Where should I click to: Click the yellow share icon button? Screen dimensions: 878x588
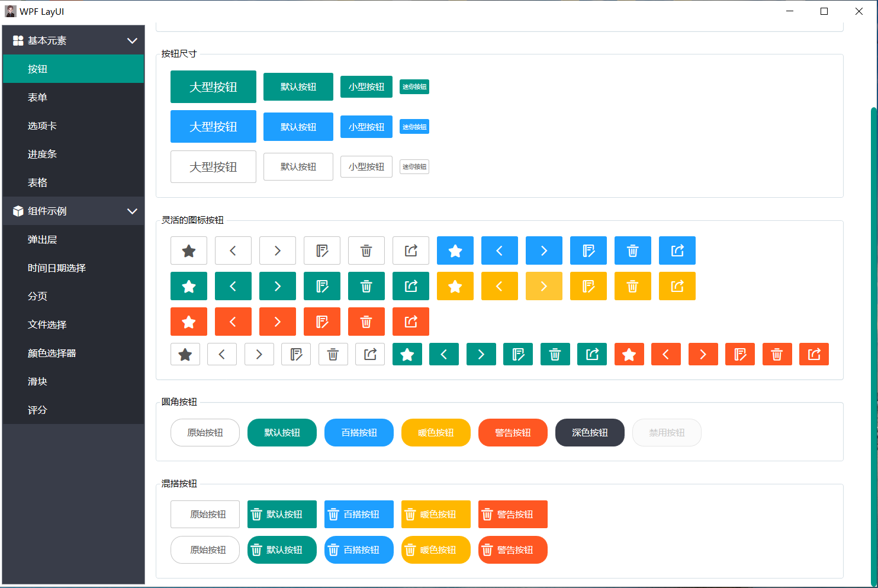(677, 286)
